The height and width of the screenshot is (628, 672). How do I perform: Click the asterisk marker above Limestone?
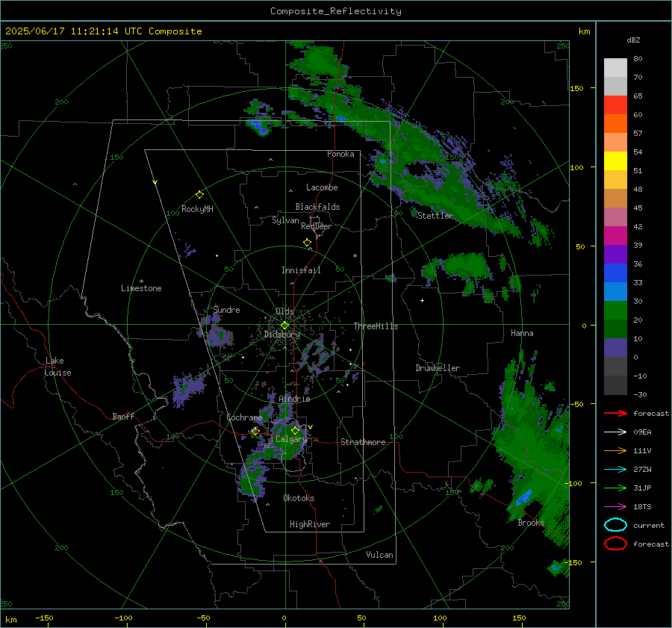click(141, 282)
